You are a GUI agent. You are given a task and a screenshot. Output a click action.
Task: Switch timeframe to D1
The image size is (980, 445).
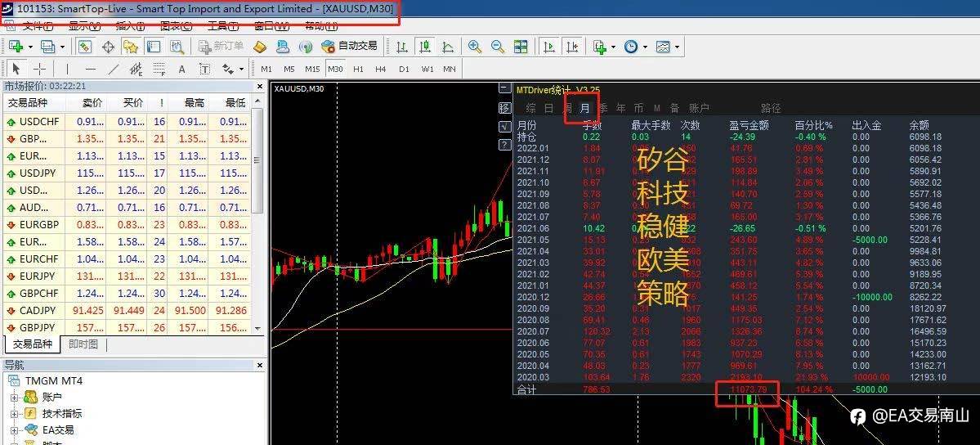(404, 69)
